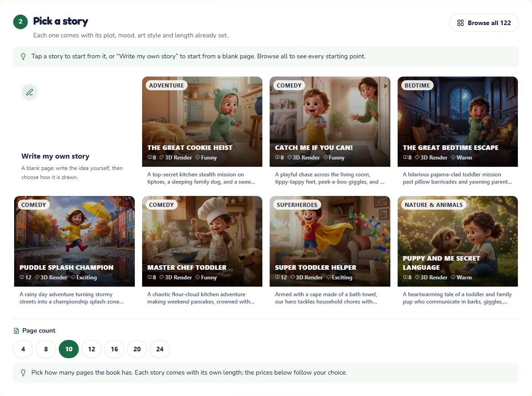
Task: Click the lightbulb icon beside the 'Tap a story' tip
Action: 23,57
